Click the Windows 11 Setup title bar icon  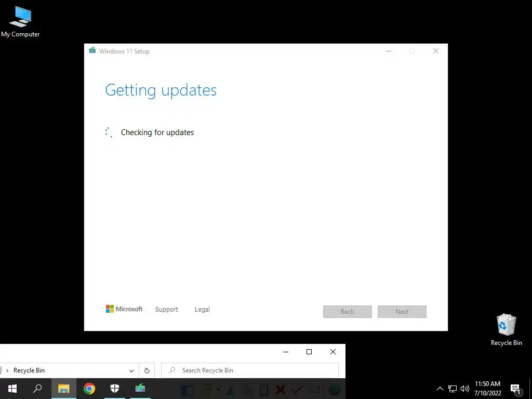(x=92, y=51)
